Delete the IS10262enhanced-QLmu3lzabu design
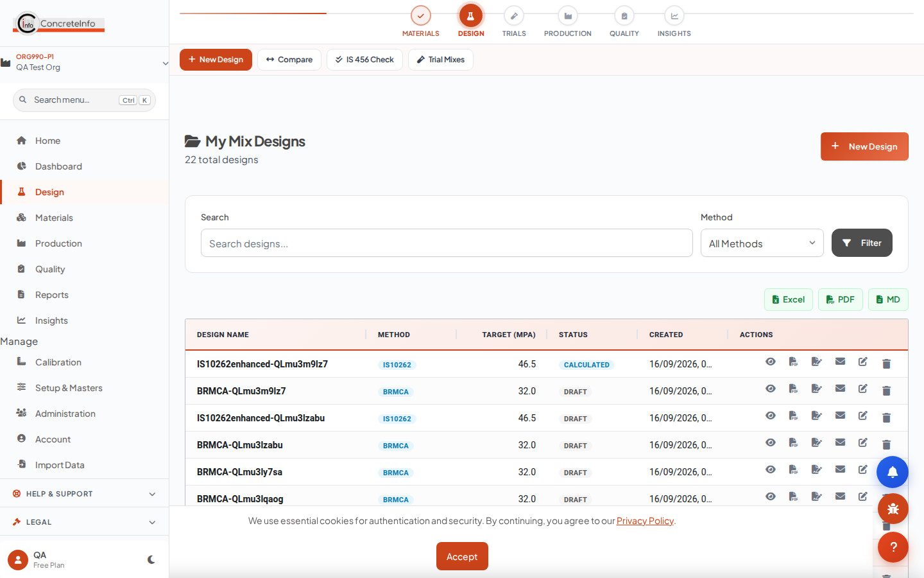 [x=886, y=417]
